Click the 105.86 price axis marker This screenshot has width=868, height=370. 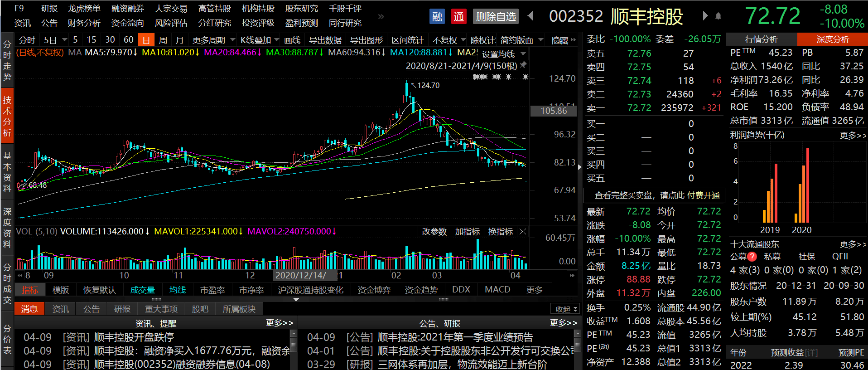(x=553, y=111)
